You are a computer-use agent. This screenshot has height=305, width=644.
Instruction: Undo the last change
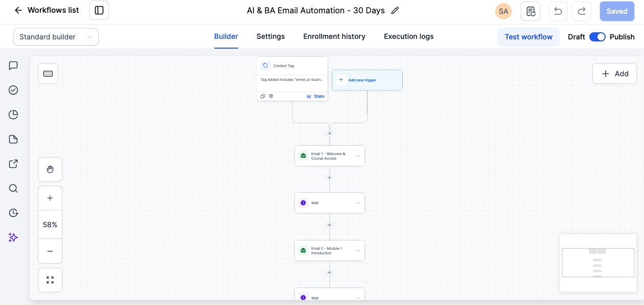[x=558, y=11]
